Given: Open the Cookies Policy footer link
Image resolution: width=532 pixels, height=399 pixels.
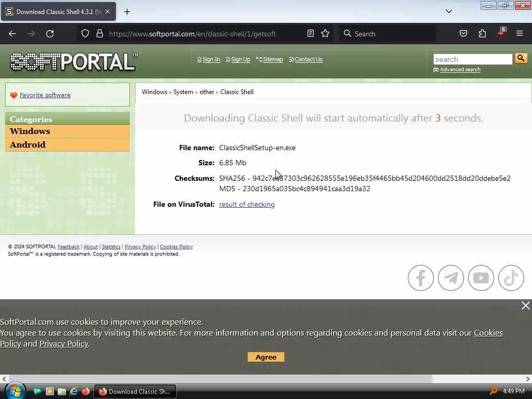Looking at the screenshot, I should click(176, 247).
